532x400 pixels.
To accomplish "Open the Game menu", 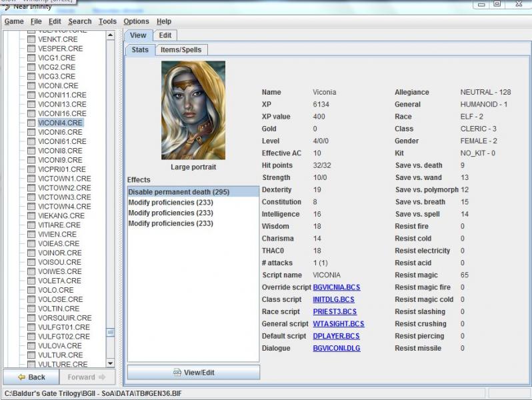I will pos(14,21).
